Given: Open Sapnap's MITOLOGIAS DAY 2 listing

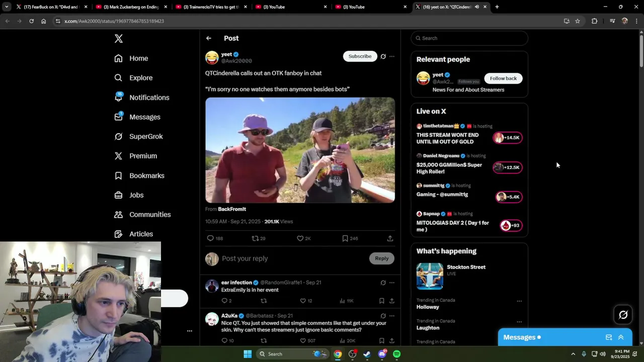Looking at the screenshot, I should [x=469, y=222].
